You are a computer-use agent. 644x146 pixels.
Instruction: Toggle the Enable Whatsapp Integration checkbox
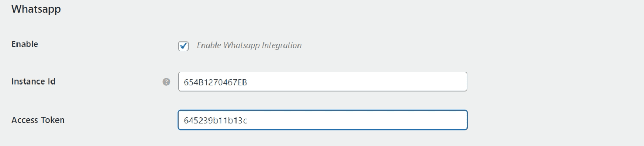[183, 46]
